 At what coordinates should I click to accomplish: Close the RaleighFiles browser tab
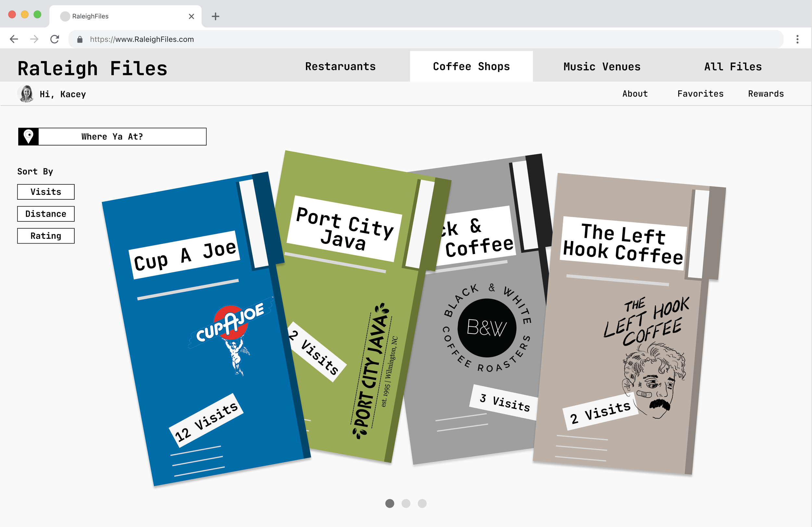(x=191, y=16)
